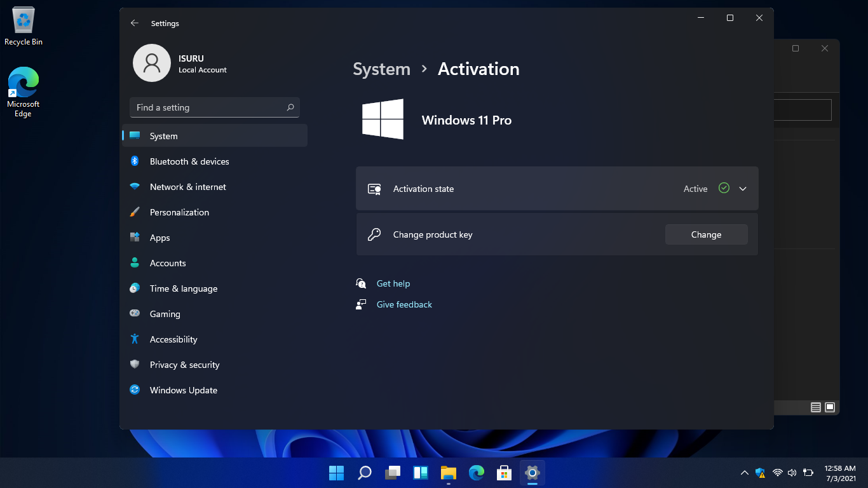Click the taskbar Search magnifier
The height and width of the screenshot is (488, 868).
[365, 473]
